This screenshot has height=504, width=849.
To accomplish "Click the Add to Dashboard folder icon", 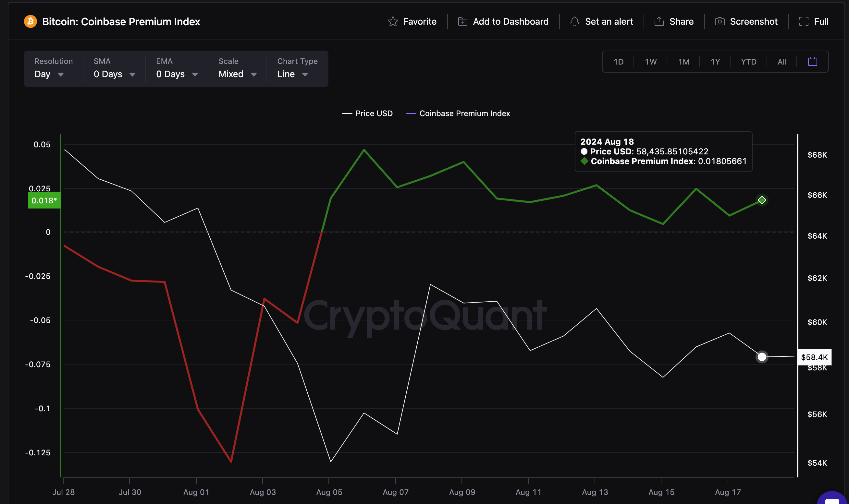I will 462,21.
